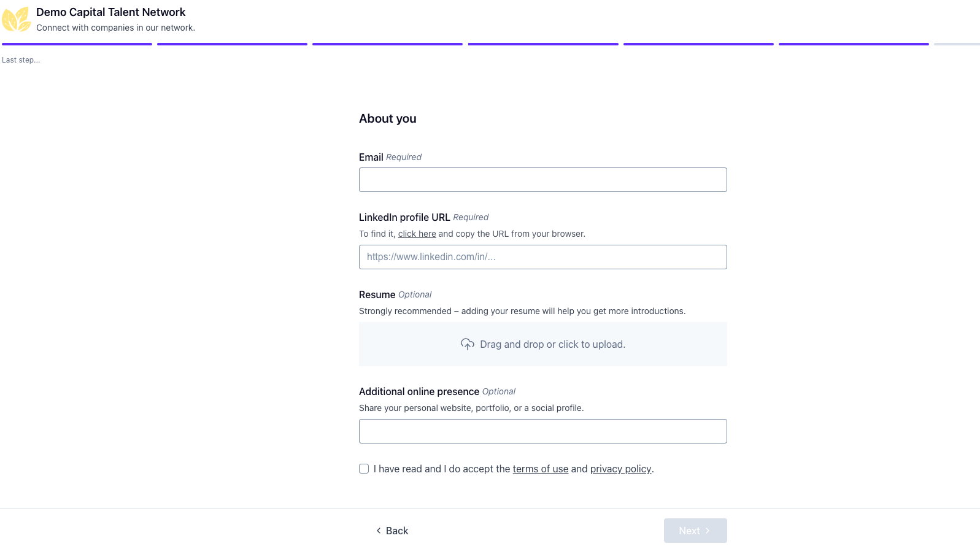
Task: Click the yellow leaf logo icon
Action: click(x=17, y=19)
